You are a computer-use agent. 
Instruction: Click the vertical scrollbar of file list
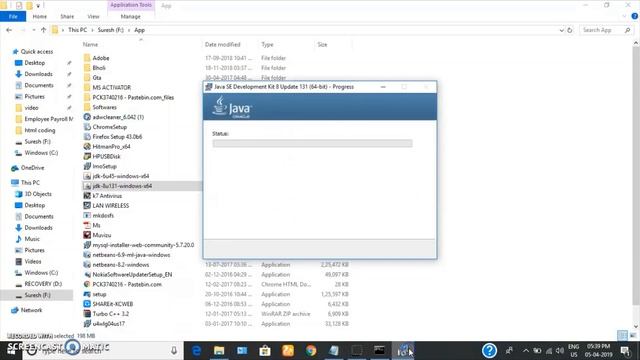coord(636,176)
